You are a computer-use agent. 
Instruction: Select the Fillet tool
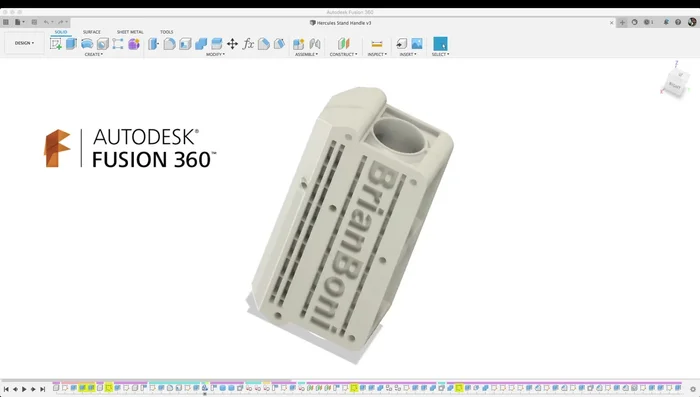(x=169, y=44)
